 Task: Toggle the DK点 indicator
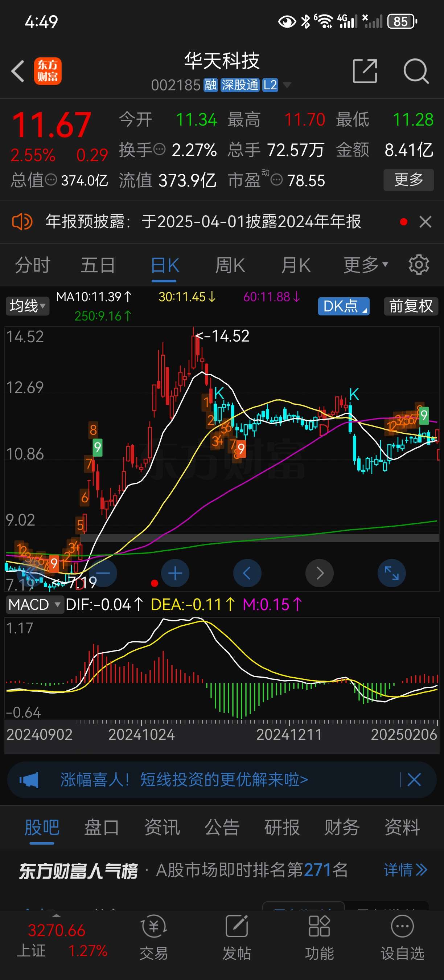[x=344, y=306]
